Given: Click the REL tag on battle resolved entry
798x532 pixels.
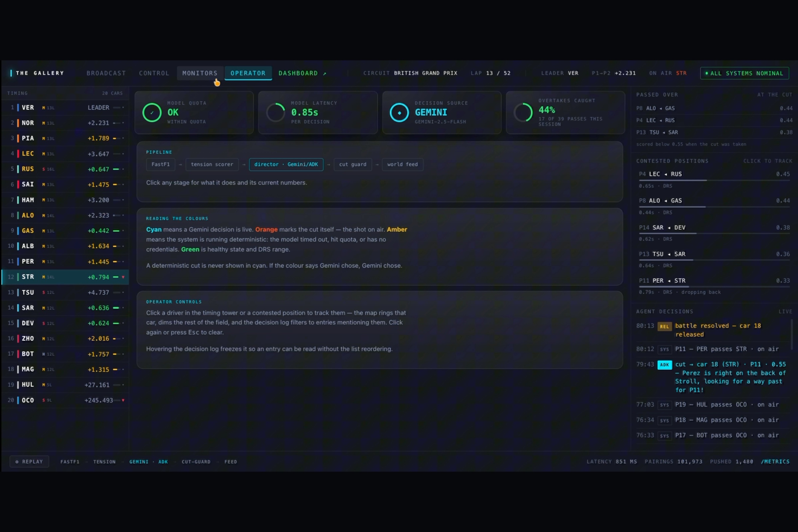Looking at the screenshot, I should point(664,327).
